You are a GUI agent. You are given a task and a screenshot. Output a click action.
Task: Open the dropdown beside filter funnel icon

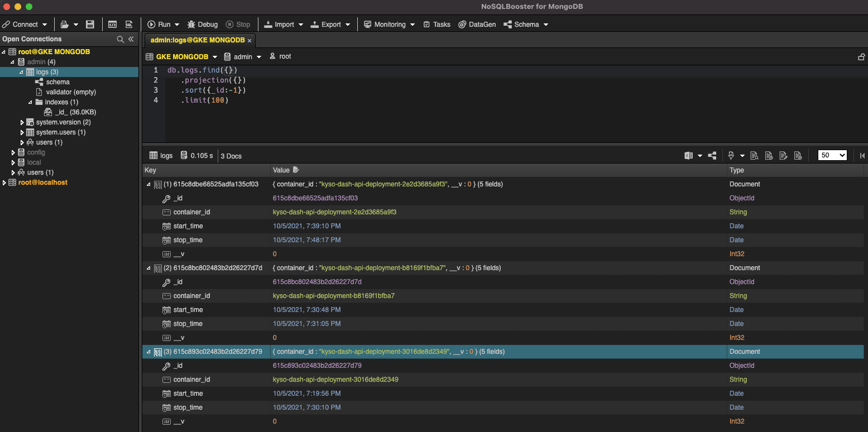click(x=742, y=156)
